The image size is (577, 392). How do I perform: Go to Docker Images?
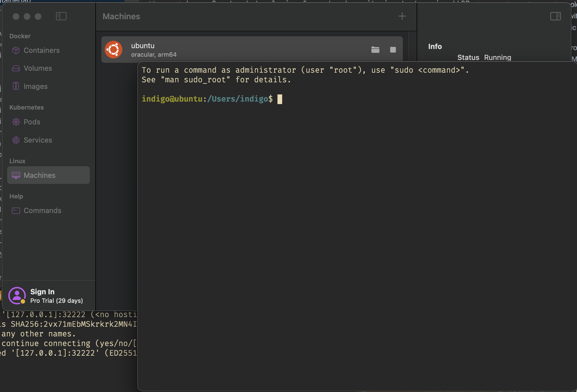tap(36, 86)
